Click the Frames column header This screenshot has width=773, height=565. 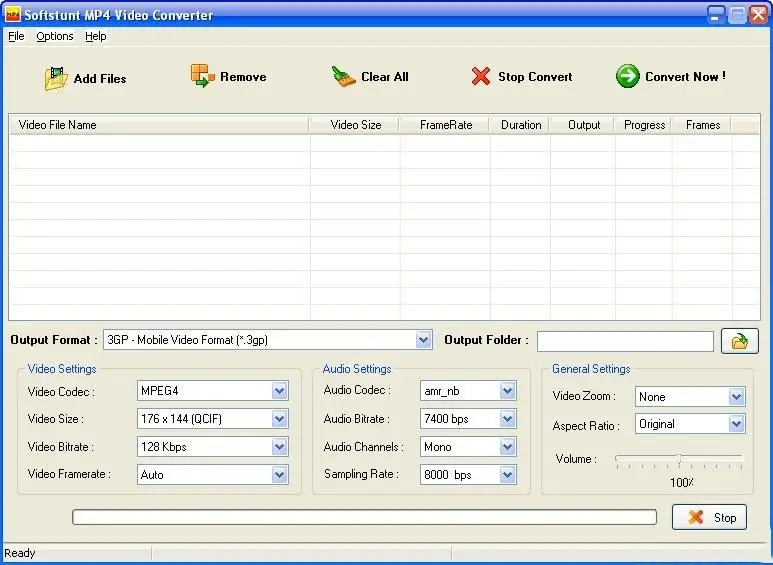[x=702, y=125]
